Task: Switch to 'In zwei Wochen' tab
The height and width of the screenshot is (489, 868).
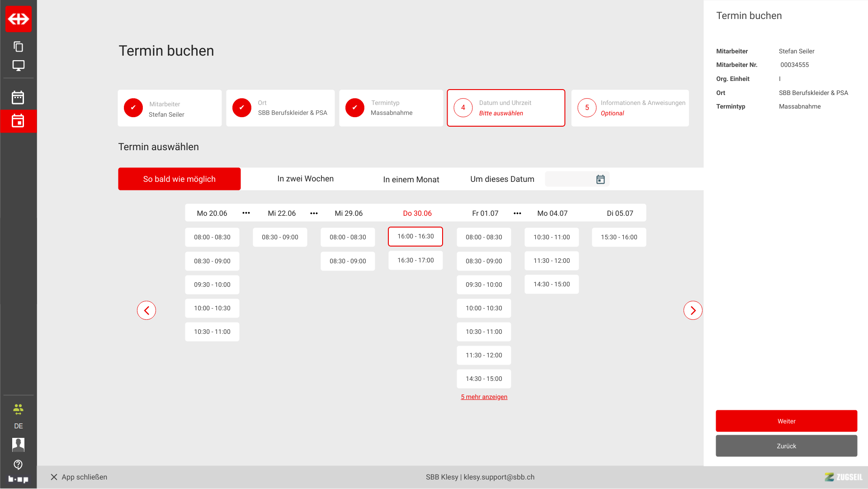Action: [x=305, y=179]
